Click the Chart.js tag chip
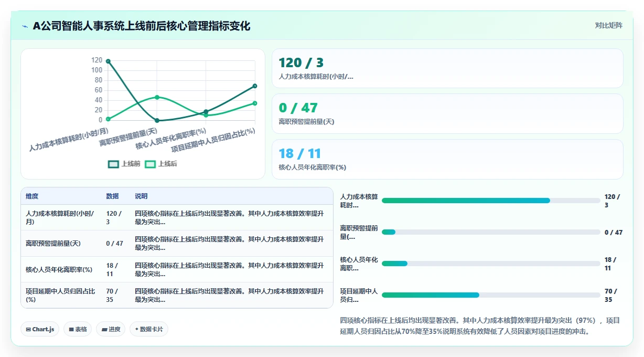The image size is (644, 357). (x=40, y=329)
